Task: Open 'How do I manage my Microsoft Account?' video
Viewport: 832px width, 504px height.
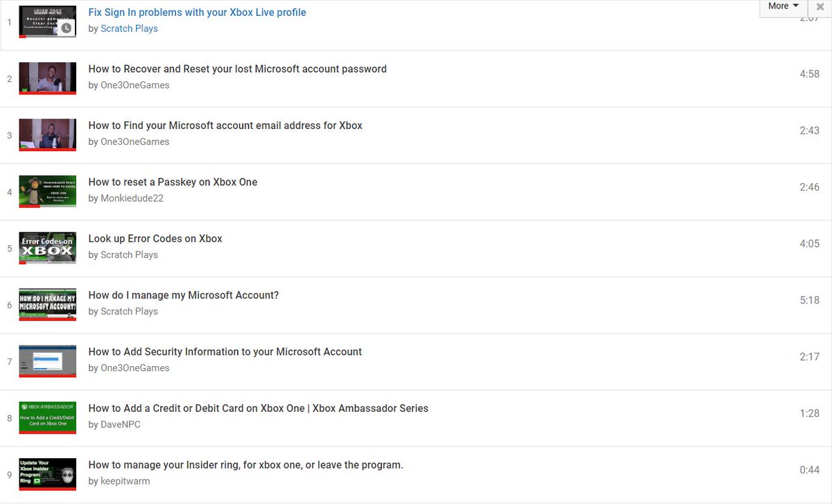Action: pyautogui.click(x=184, y=295)
